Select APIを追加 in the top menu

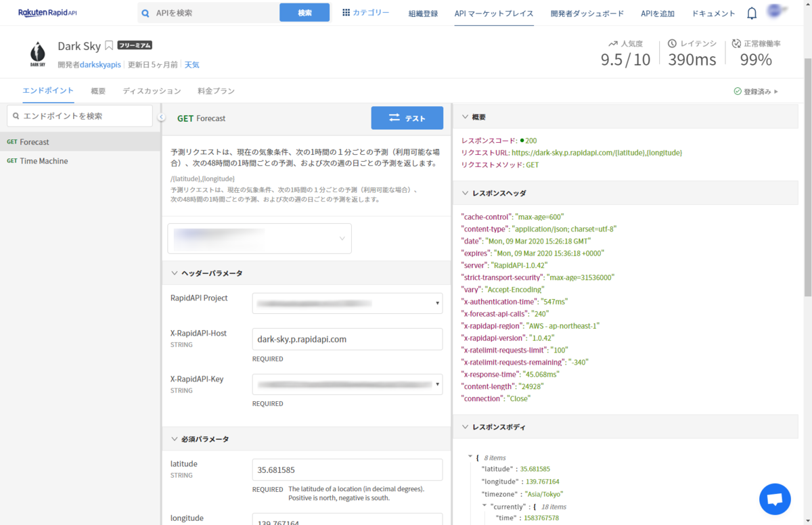(x=658, y=14)
